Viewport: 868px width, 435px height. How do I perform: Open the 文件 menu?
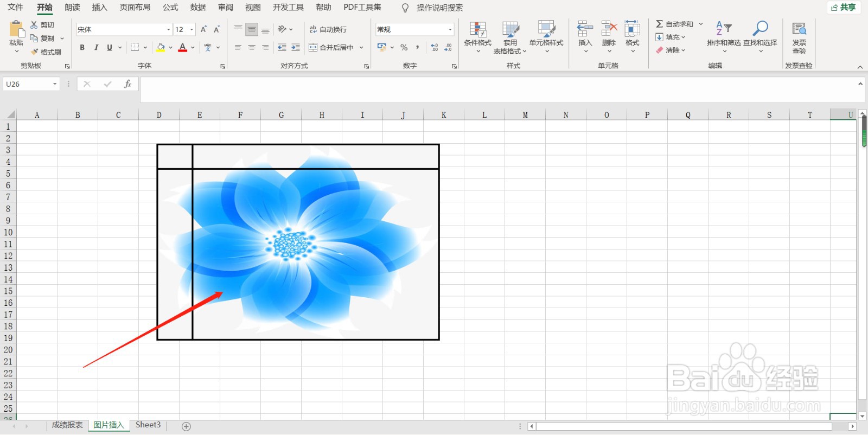(15, 8)
